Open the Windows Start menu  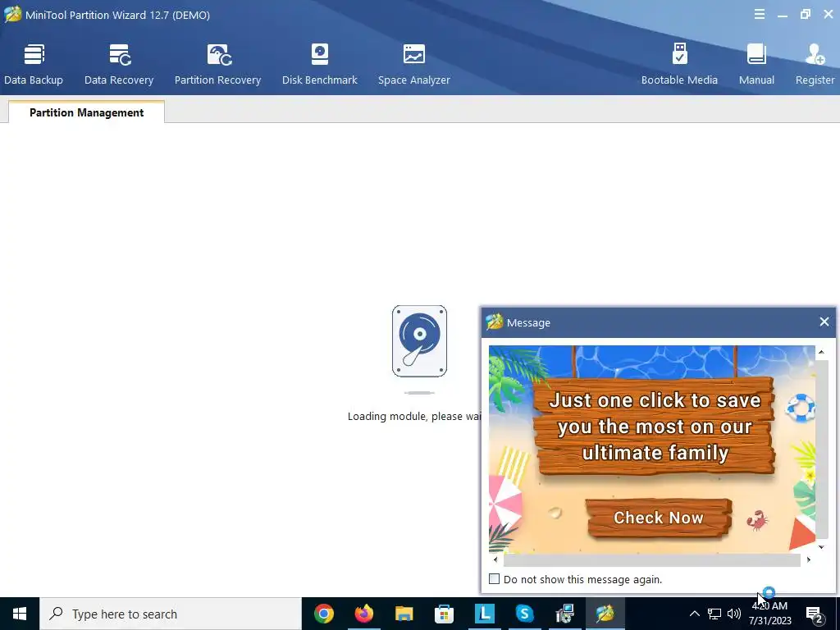20,614
